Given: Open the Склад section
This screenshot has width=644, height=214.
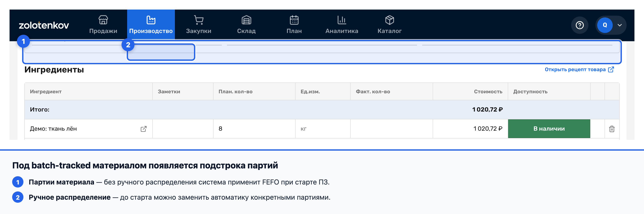Looking at the screenshot, I should pyautogui.click(x=246, y=25).
